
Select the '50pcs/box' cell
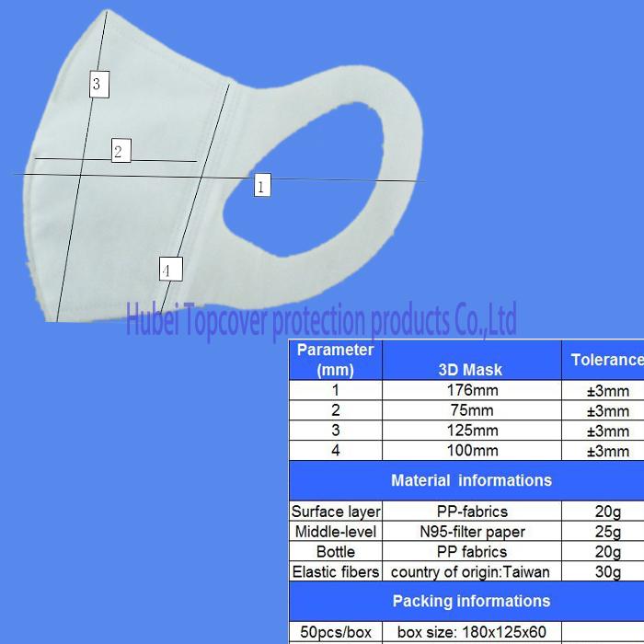336,632
